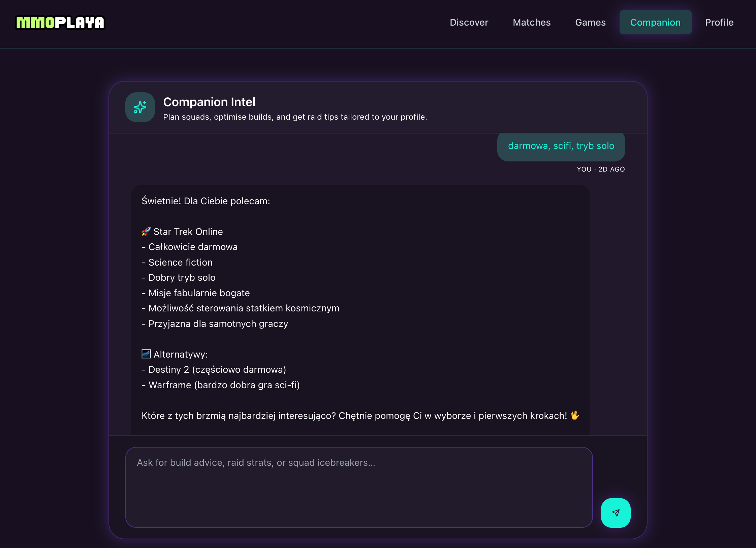
Task: Click the rocket emoji beside Star Trek Online
Action: click(146, 232)
